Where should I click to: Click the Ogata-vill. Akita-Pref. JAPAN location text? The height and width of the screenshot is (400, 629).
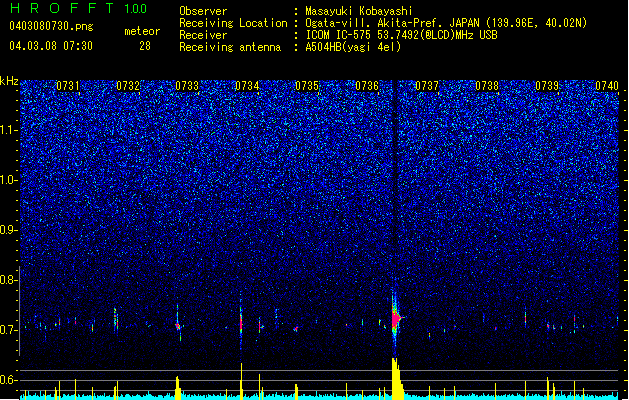446,23
